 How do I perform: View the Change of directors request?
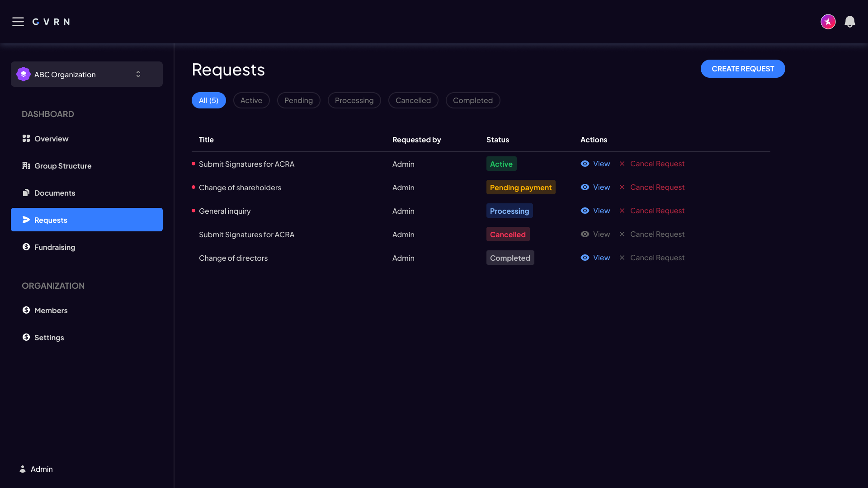point(601,258)
